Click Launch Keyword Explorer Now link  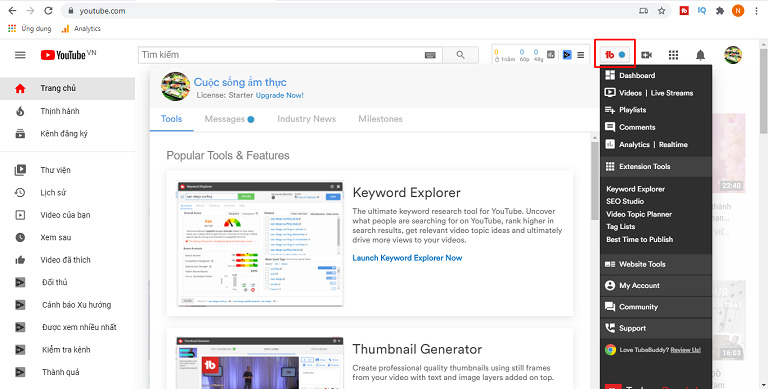[x=408, y=258]
